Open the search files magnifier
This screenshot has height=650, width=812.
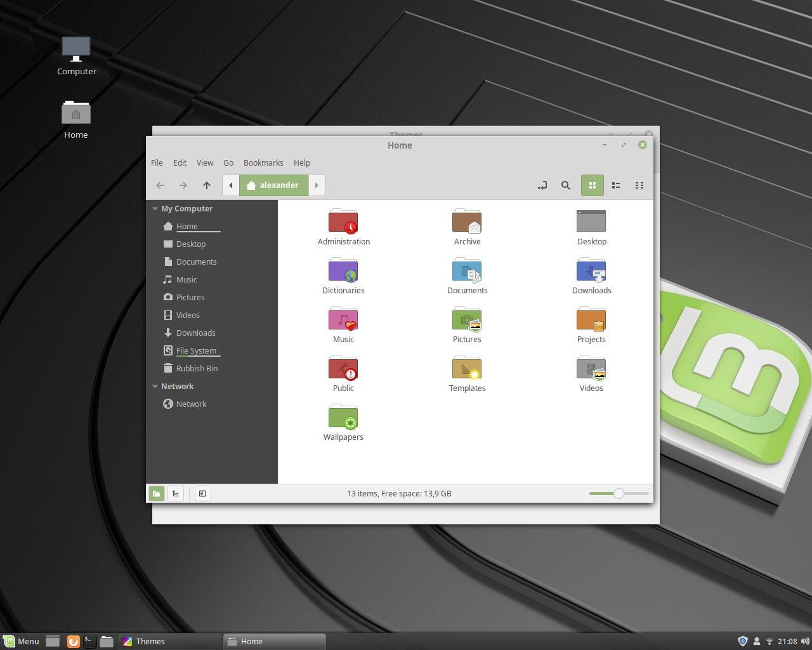click(566, 185)
